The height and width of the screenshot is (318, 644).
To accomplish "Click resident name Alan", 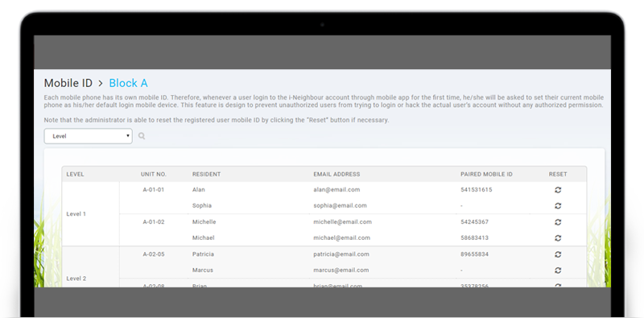I will click(x=199, y=190).
